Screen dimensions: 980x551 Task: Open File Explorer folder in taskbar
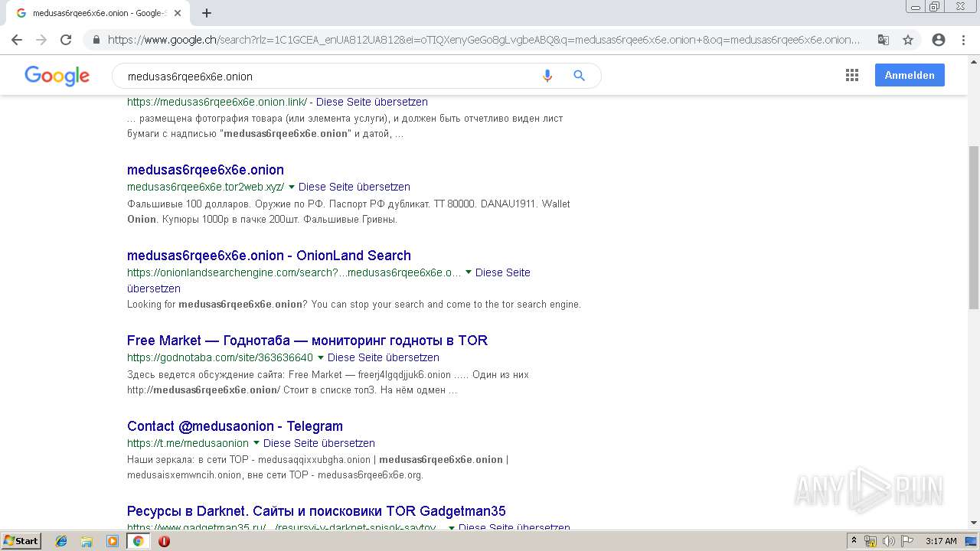87,541
